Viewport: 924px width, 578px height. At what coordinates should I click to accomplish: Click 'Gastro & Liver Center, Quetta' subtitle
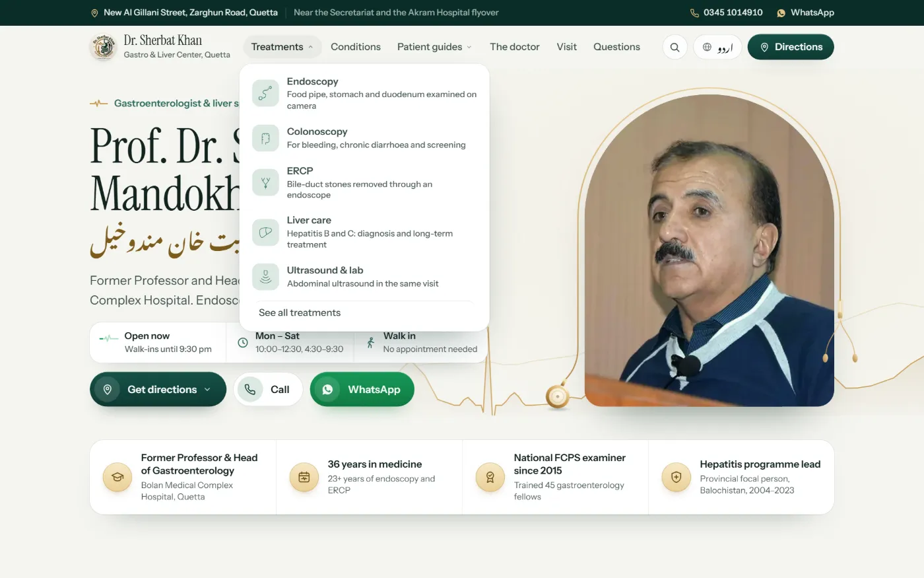177,55
